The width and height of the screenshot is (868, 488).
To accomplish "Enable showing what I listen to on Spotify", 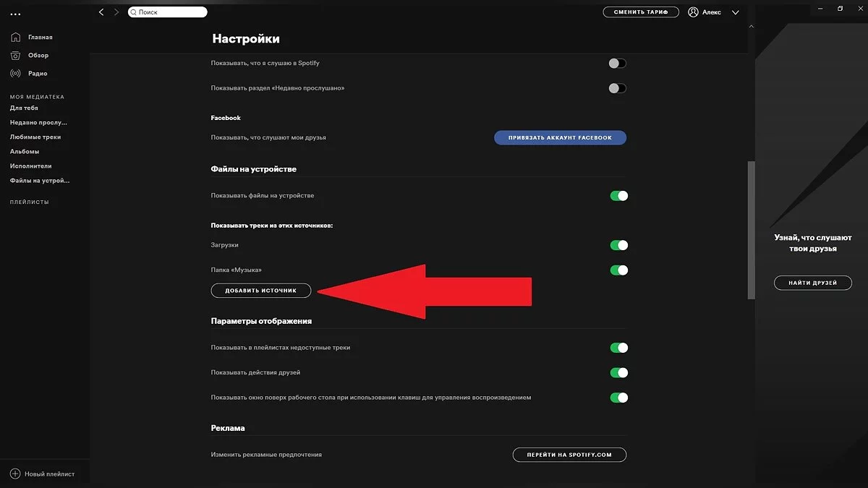I will click(617, 64).
